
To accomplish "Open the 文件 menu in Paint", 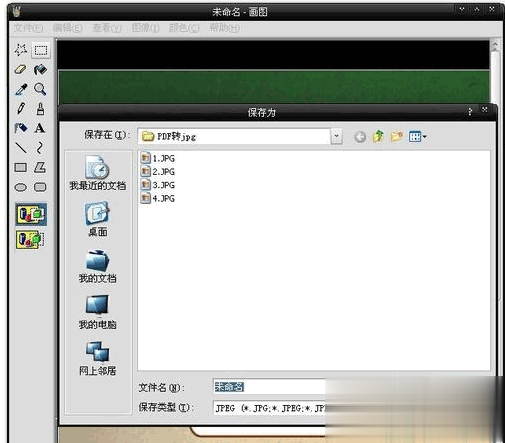I will point(28,28).
